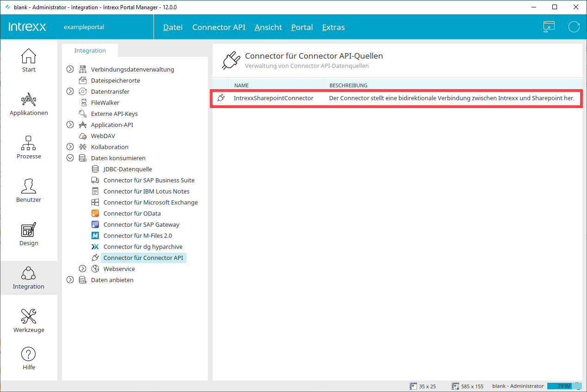Click blank - Administrator in status bar
Viewport: 587px width, 392px height.
coord(518,386)
